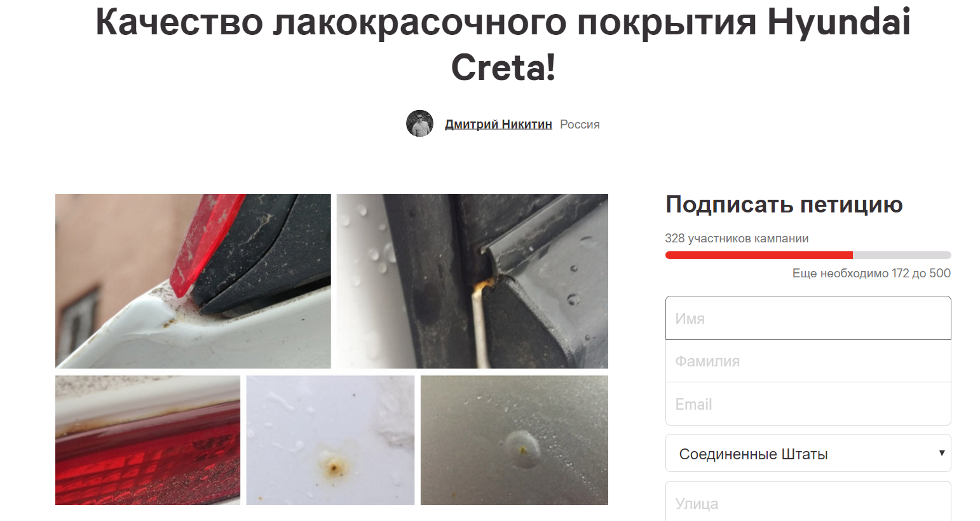
Task: Click the gray unfilled end of the progress bar
Action: 902,255
